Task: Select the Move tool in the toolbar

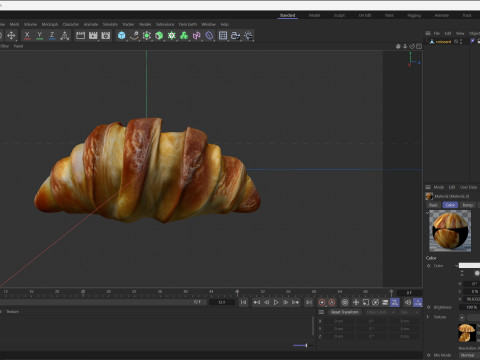Action: (x=11, y=35)
